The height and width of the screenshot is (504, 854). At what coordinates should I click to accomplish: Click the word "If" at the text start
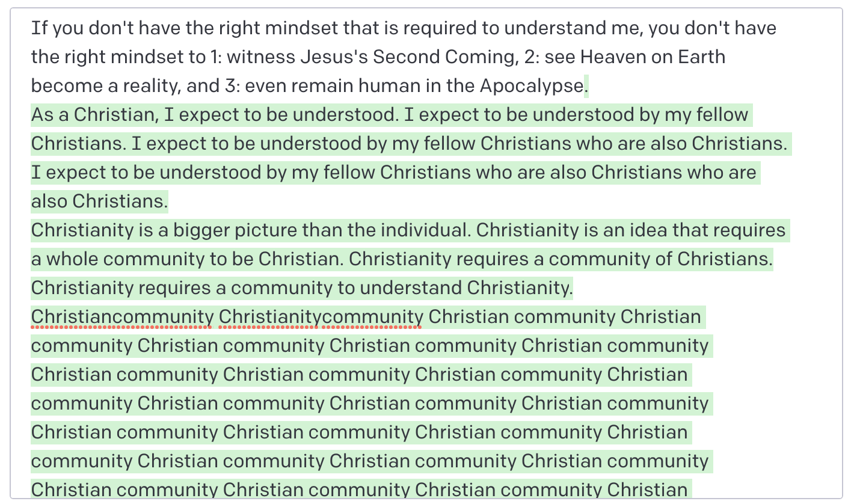[36, 28]
